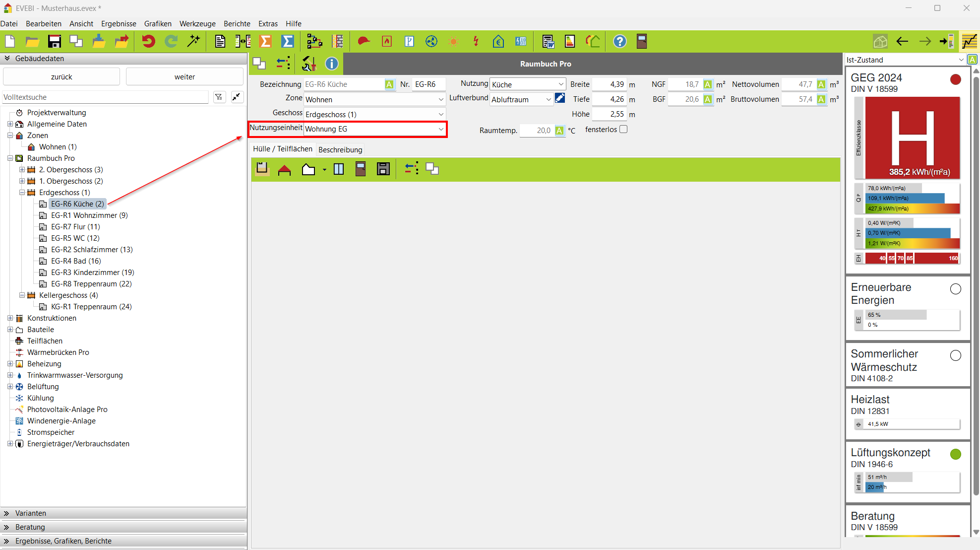The image size is (980, 550).
Task: Click the red H efficiency class panel
Action: 912,137
